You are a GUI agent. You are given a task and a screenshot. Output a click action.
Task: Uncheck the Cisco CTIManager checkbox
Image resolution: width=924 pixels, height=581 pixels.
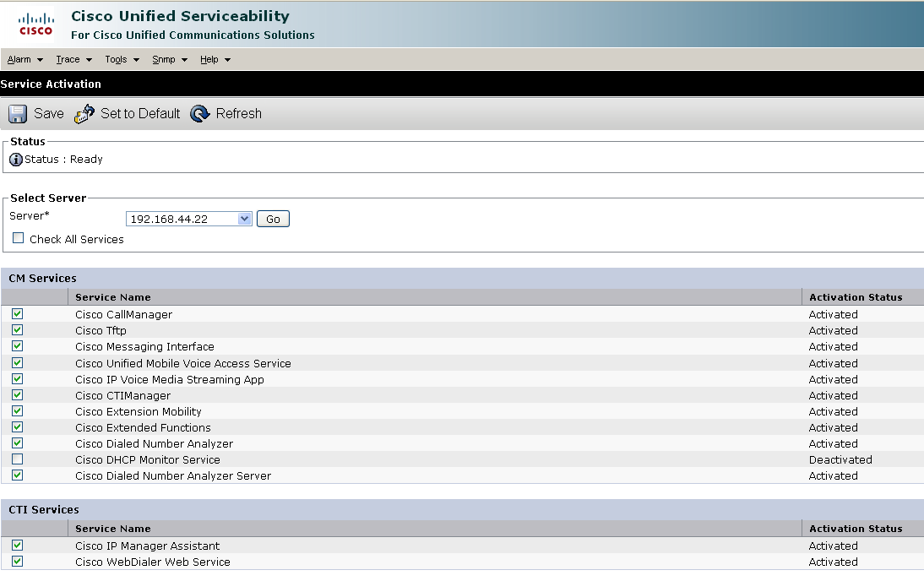(x=18, y=395)
